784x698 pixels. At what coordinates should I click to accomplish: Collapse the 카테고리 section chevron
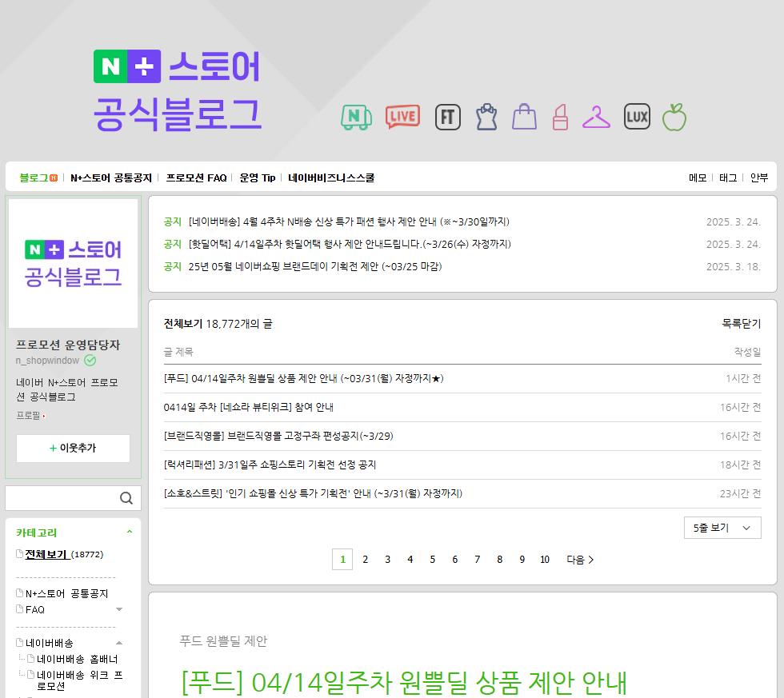[x=130, y=532]
